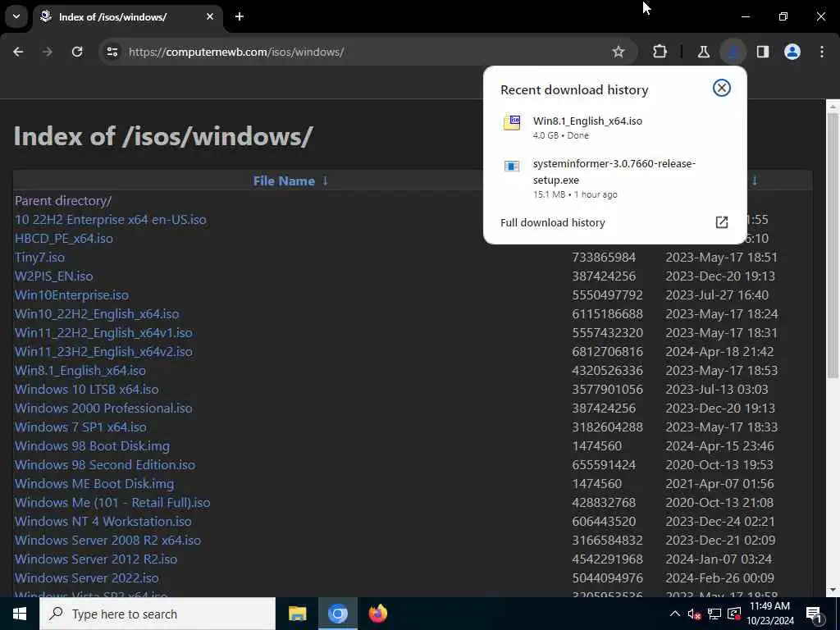Close the Recent download history popup
The height and width of the screenshot is (630, 840).
click(x=722, y=88)
